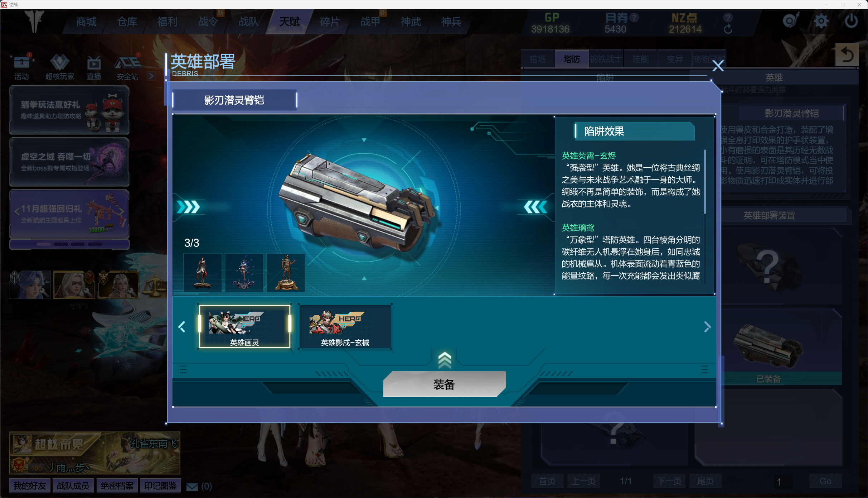
Task: Show previous hero cards with left arrow
Action: point(182,326)
